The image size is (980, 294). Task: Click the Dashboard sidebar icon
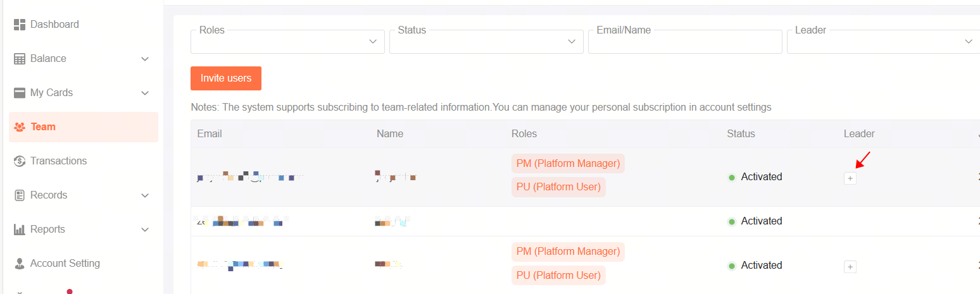coord(20,24)
